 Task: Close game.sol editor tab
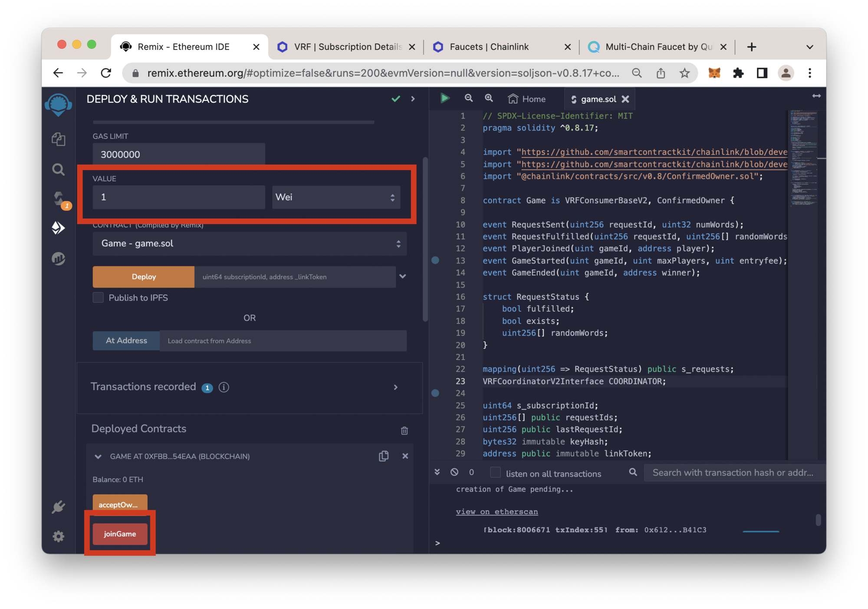pos(625,99)
